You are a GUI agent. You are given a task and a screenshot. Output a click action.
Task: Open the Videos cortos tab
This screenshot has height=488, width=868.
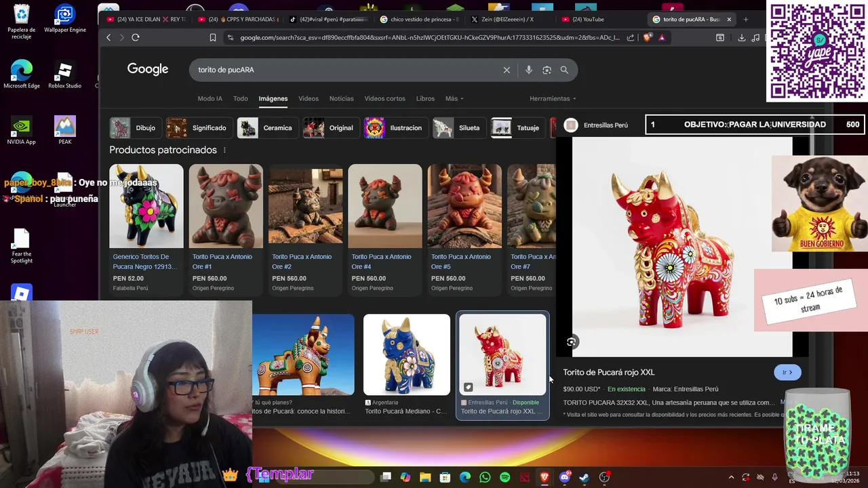(x=384, y=98)
